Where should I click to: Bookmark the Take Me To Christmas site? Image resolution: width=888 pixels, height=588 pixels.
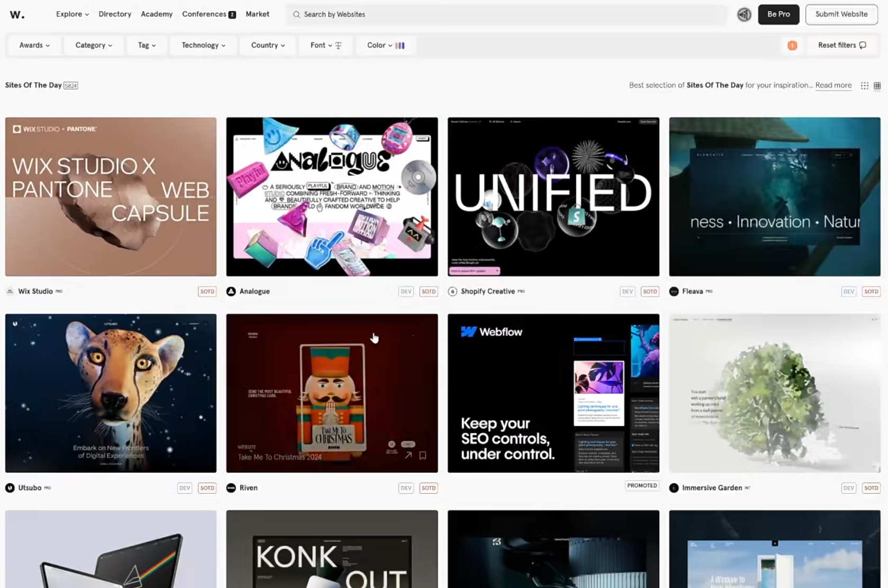click(x=423, y=455)
